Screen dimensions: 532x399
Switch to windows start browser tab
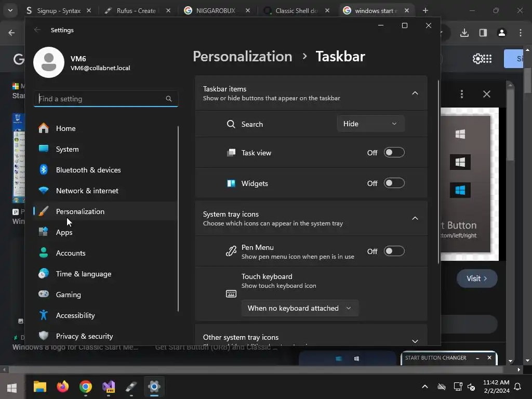click(x=376, y=10)
